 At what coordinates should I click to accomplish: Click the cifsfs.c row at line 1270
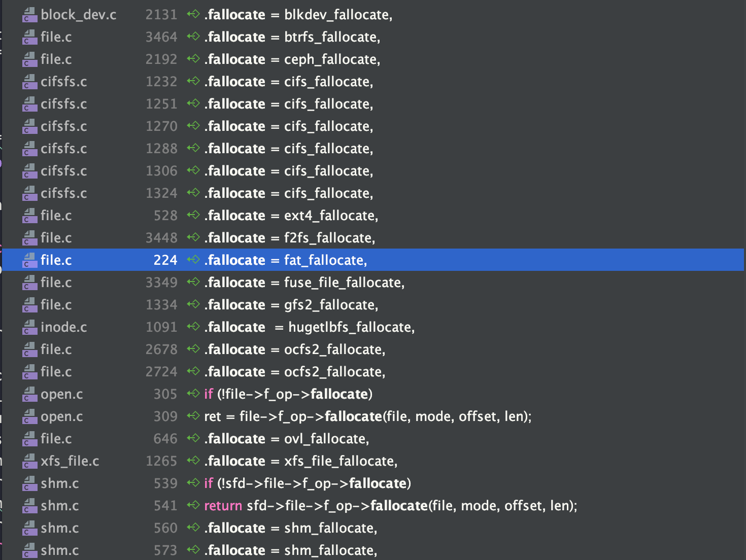click(x=374, y=126)
